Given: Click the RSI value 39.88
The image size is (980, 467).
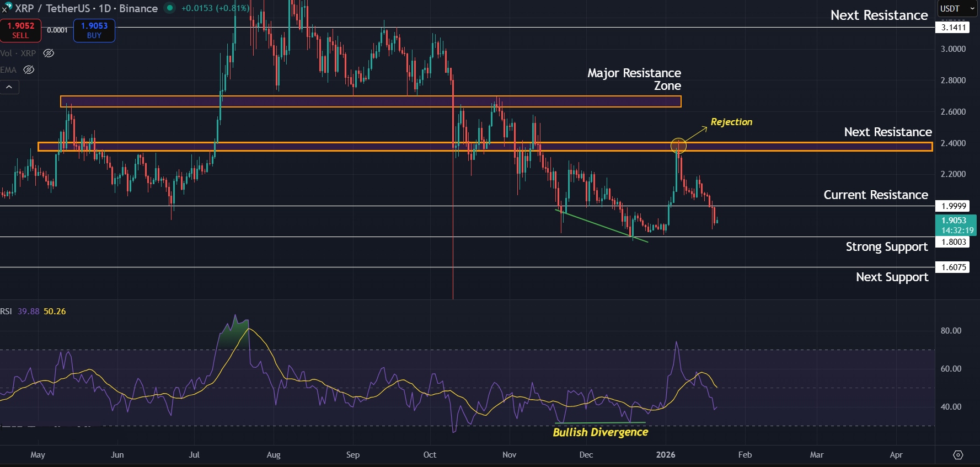Looking at the screenshot, I should click(x=28, y=312).
